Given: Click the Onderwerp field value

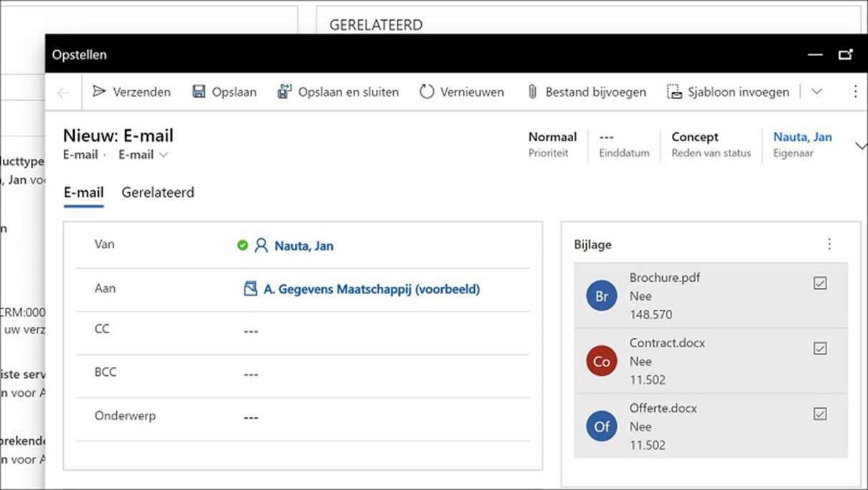Looking at the screenshot, I should click(x=251, y=417).
